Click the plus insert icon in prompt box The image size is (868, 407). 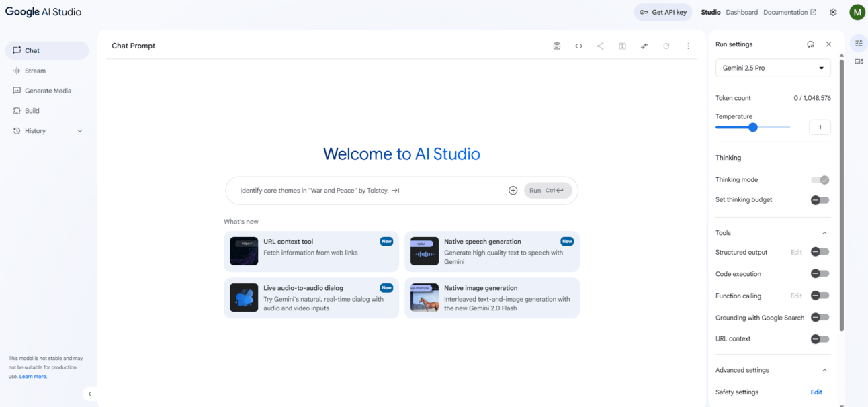click(x=513, y=191)
